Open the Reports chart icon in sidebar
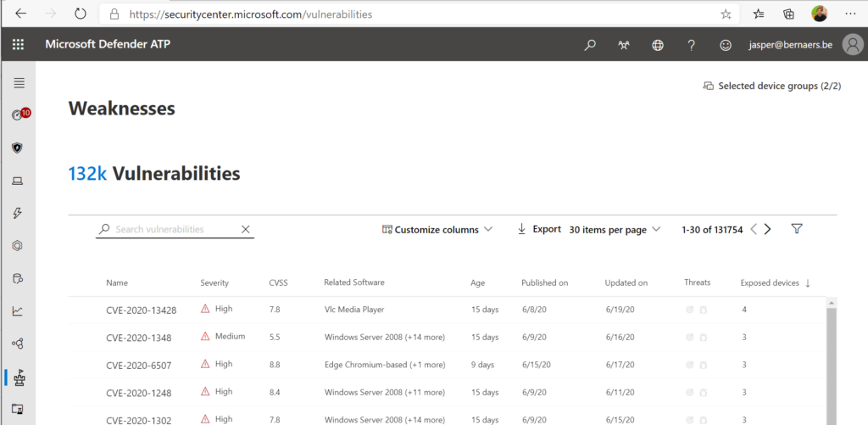 pos(18,310)
